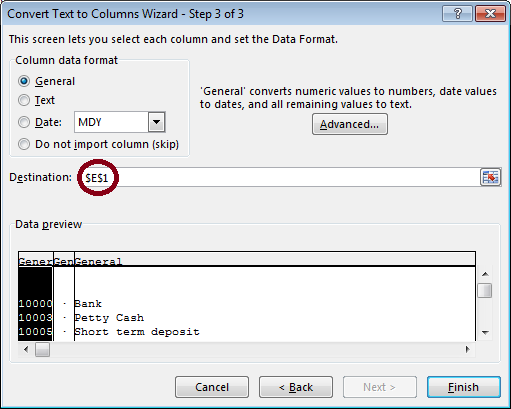Viewport: 511px width, 409px height.
Task: Click the Finish button
Action: (464, 387)
